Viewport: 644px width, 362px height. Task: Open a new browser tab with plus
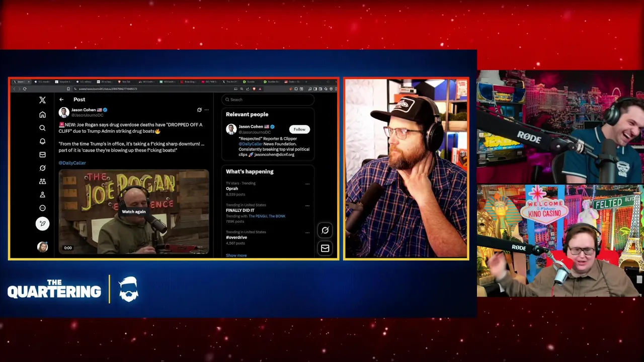306,81
